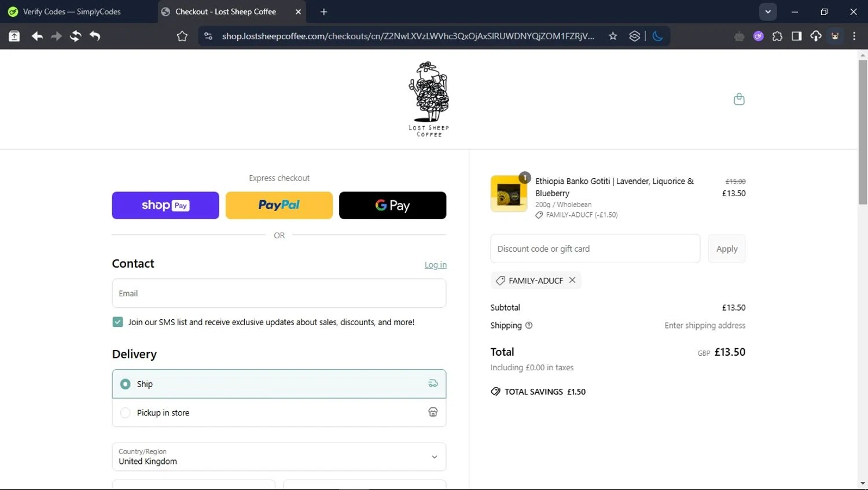Open the browser extensions puzzle icon
The image size is (868, 490).
(x=777, y=36)
